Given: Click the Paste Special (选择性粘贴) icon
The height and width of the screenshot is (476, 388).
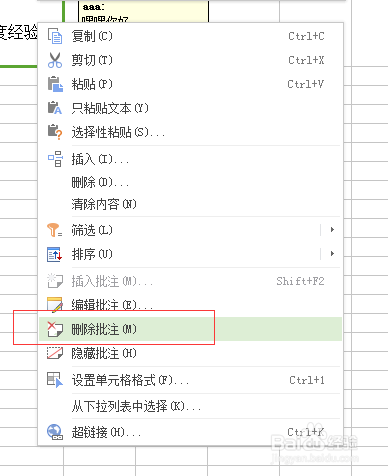Looking at the screenshot, I should point(55,132).
